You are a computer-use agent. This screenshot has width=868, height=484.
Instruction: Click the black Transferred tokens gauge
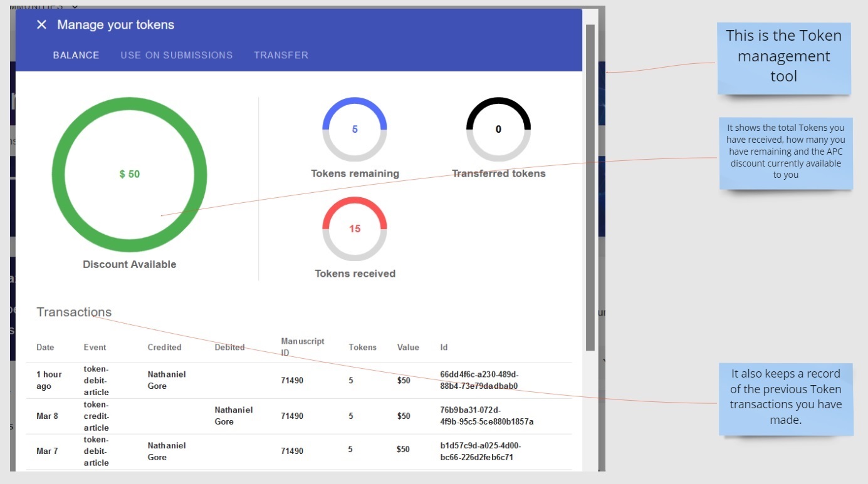[x=498, y=130]
